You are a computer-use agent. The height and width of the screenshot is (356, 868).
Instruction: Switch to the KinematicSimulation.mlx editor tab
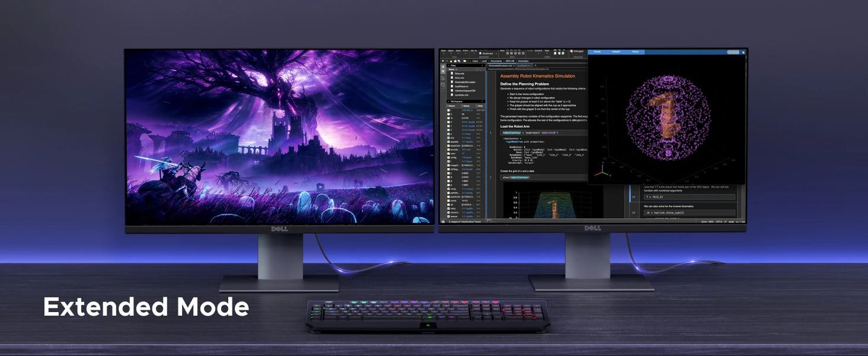pyautogui.click(x=500, y=66)
